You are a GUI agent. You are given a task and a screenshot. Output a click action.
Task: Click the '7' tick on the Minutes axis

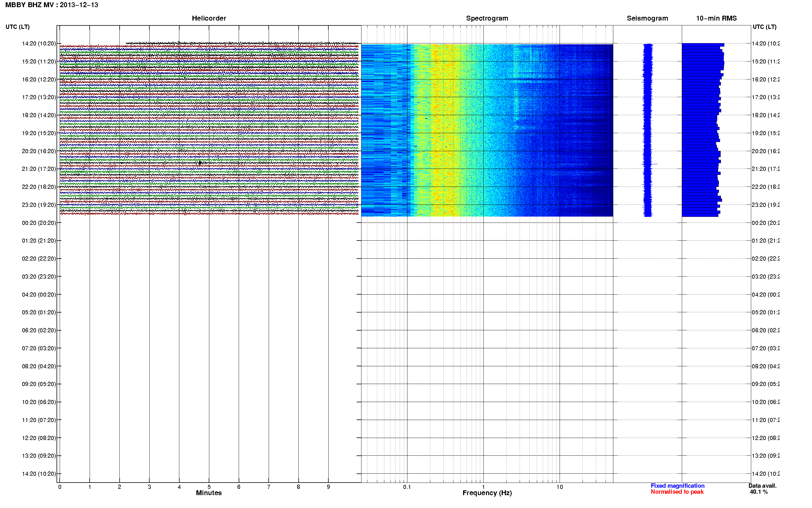pos(269,487)
